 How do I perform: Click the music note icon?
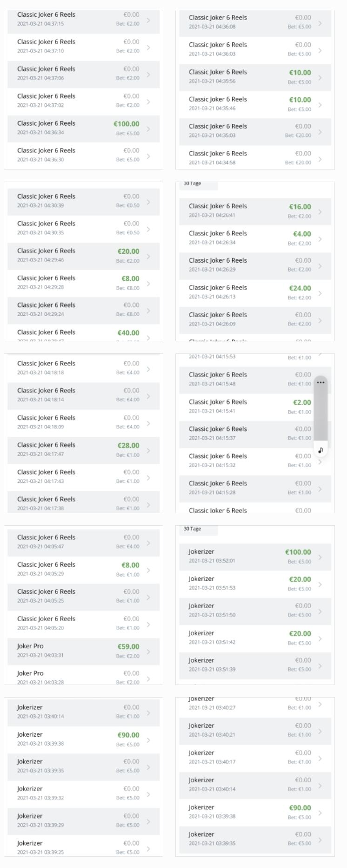(320, 450)
